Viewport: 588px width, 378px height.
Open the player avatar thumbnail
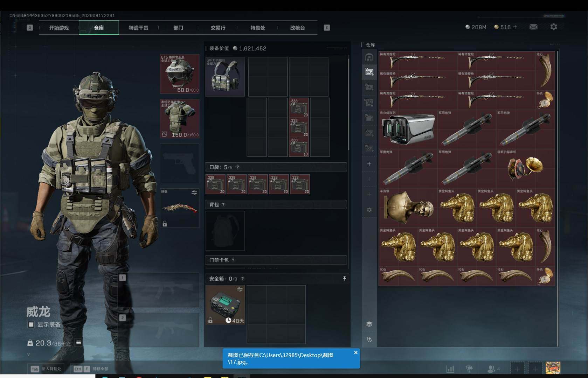(x=553, y=368)
